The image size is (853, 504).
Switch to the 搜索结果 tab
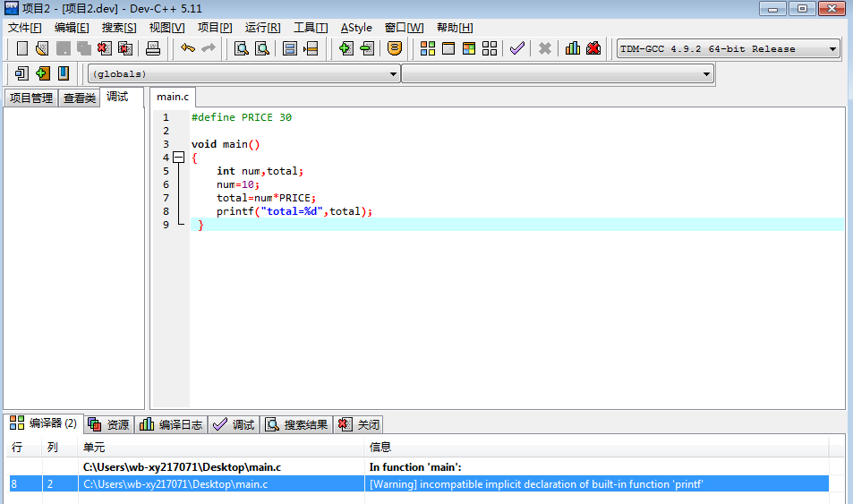[297, 424]
